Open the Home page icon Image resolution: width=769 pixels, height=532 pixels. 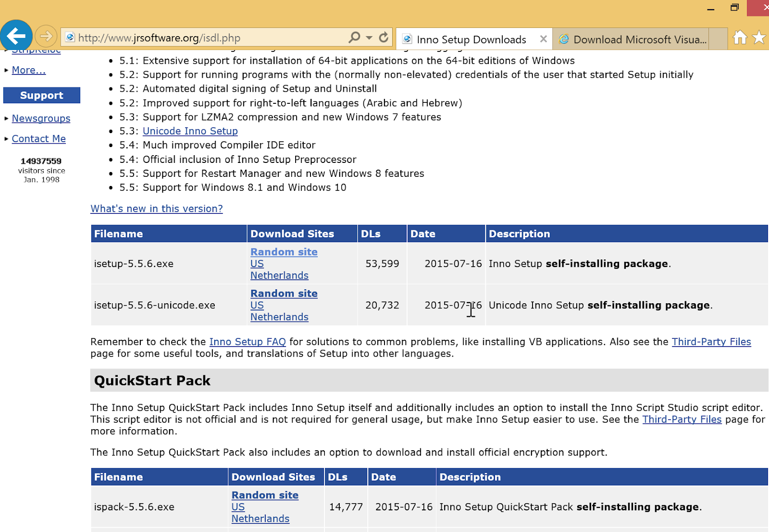click(x=740, y=37)
